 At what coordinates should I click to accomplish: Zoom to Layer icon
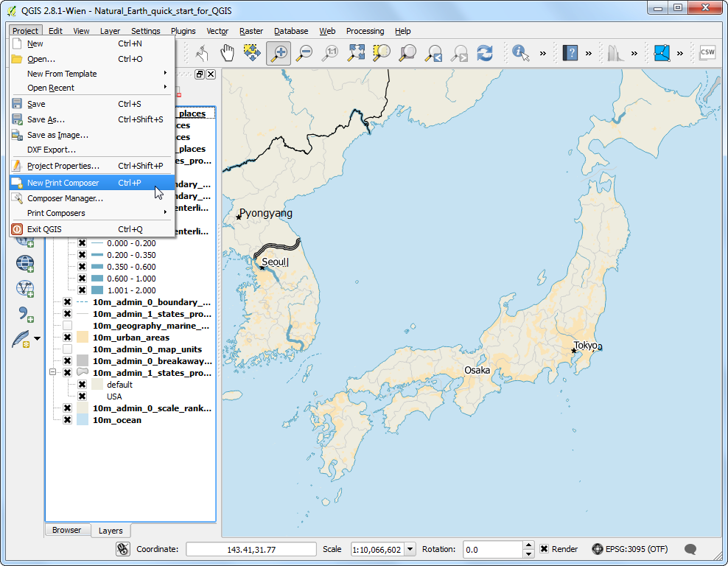[407, 53]
